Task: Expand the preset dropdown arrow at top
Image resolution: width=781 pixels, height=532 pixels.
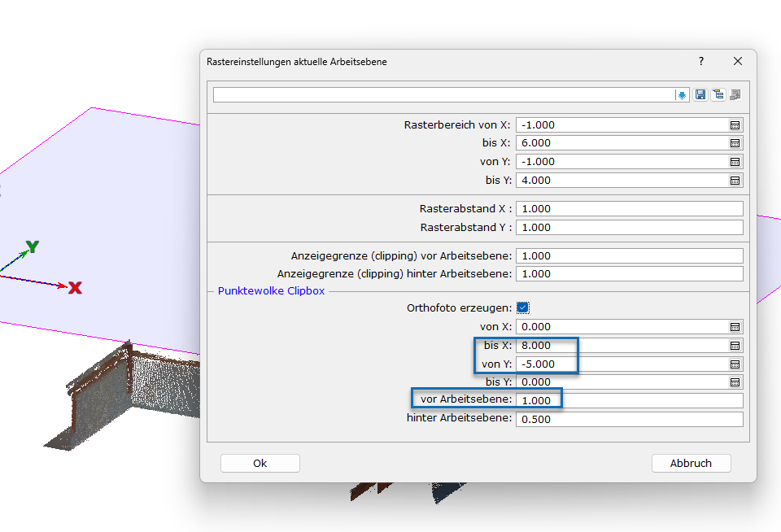Action: 682,95
